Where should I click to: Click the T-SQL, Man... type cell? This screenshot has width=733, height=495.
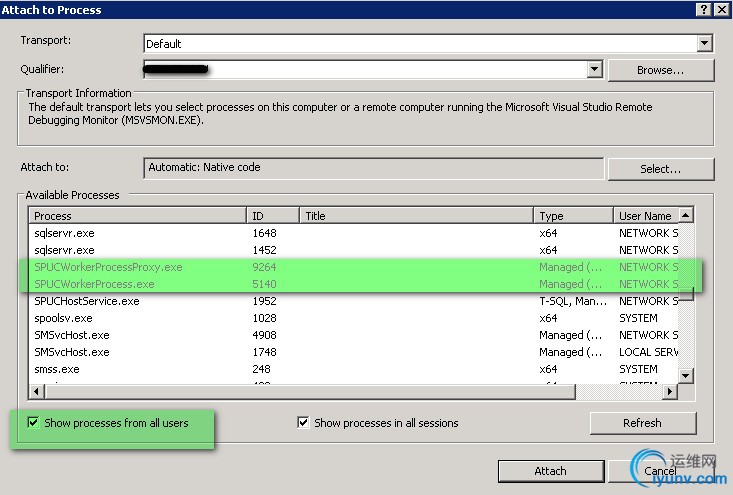(573, 301)
